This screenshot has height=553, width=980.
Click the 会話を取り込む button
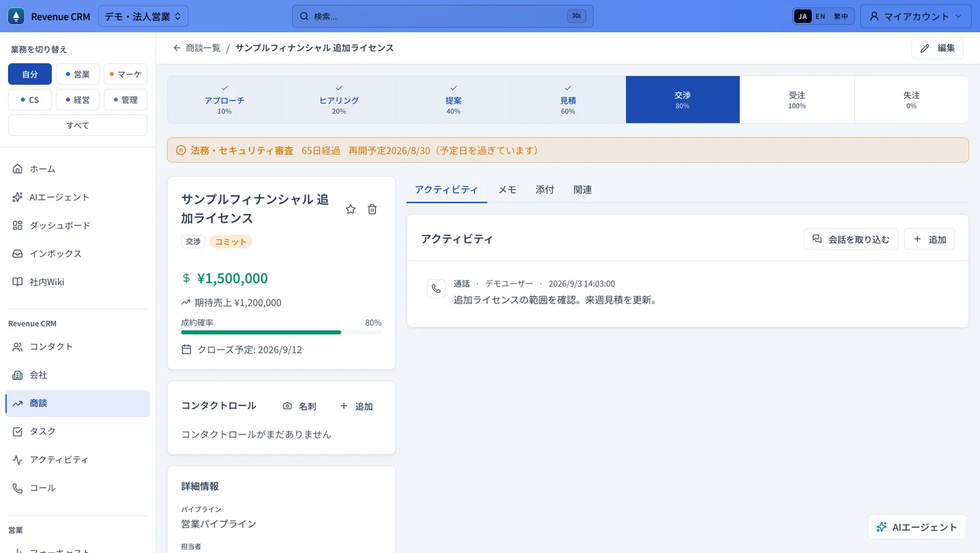click(x=851, y=239)
